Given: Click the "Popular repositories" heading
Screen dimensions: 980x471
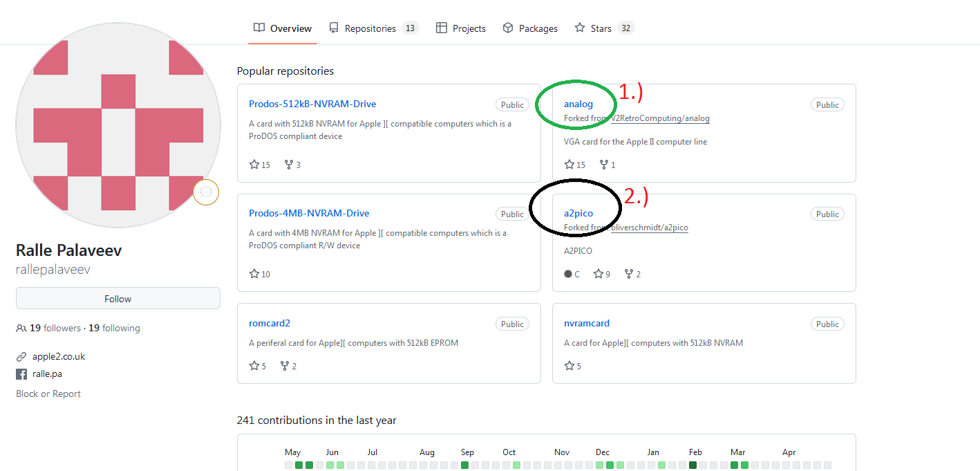Looking at the screenshot, I should coord(285,71).
